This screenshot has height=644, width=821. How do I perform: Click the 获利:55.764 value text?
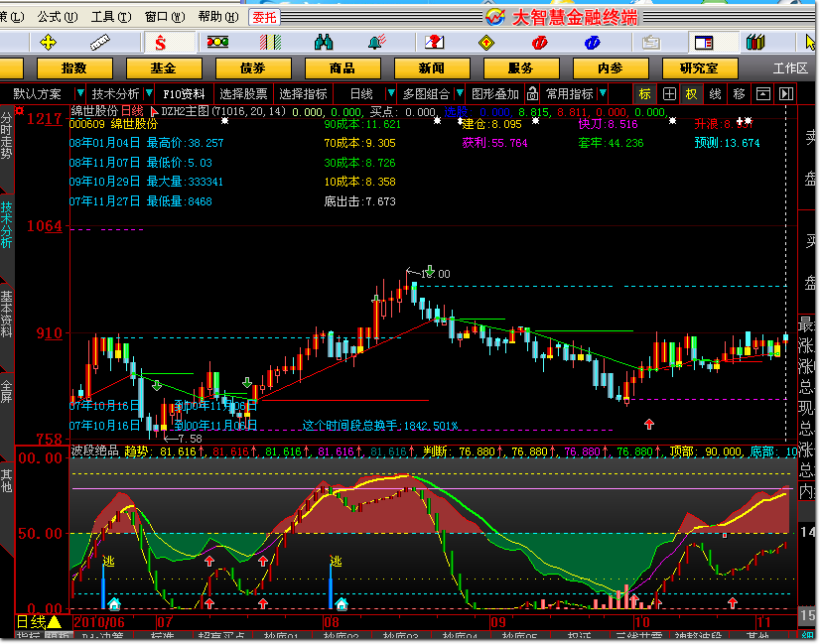click(494, 143)
